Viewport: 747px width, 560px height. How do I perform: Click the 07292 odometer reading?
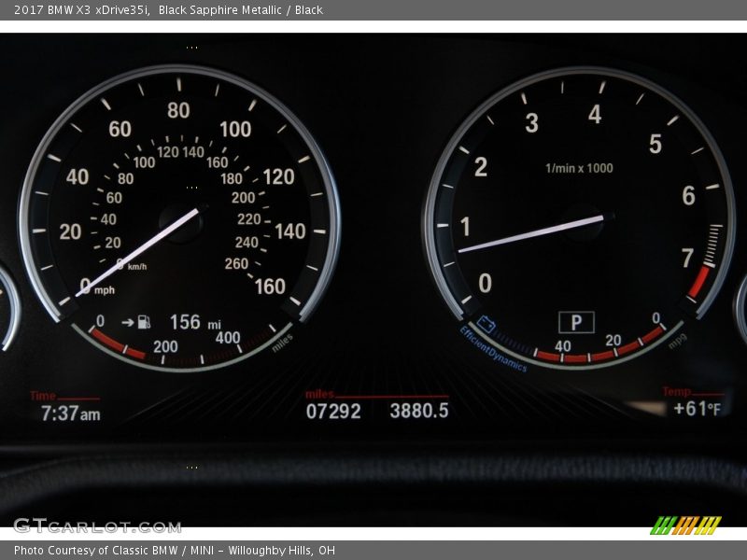click(x=333, y=411)
